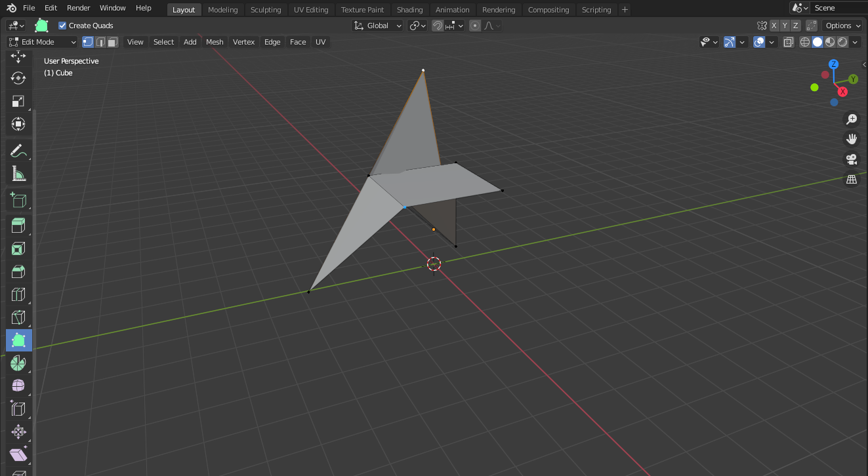
Task: Toggle X-ray mode in the viewport header
Action: click(x=788, y=41)
